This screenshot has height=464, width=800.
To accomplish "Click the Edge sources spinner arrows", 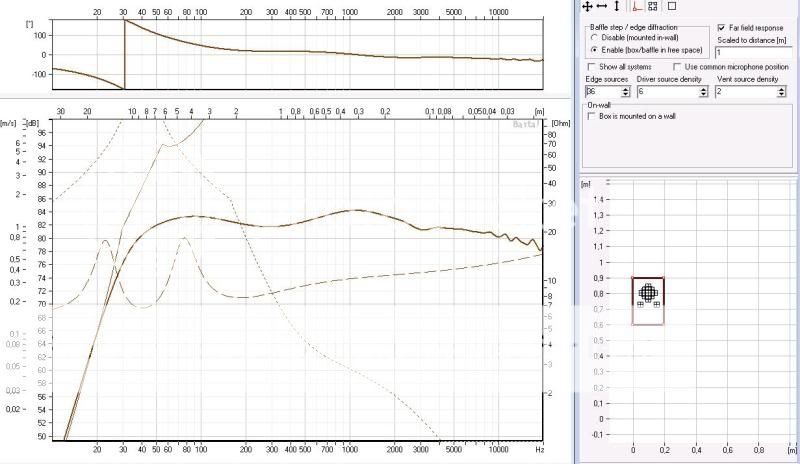I will [626, 91].
